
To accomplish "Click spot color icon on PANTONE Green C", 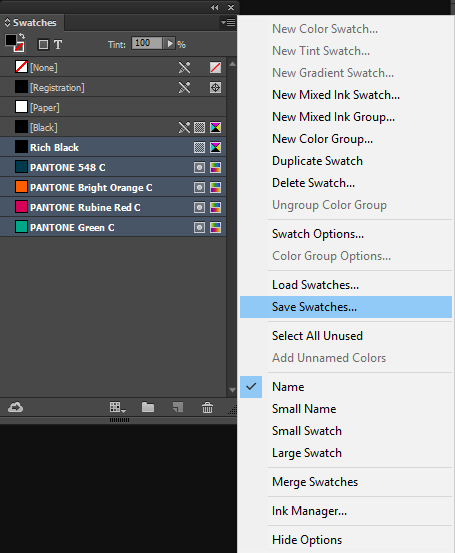I will (200, 227).
